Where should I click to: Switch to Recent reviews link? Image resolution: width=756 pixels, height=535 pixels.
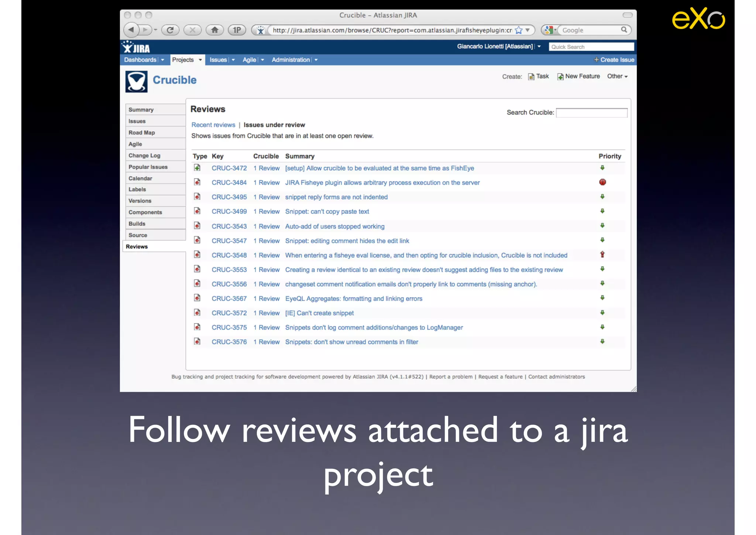pos(213,125)
